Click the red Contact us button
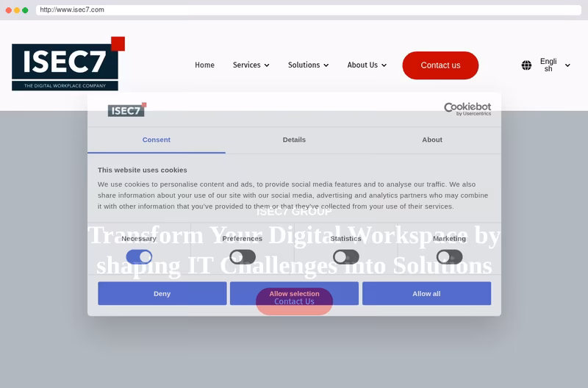 coord(440,65)
